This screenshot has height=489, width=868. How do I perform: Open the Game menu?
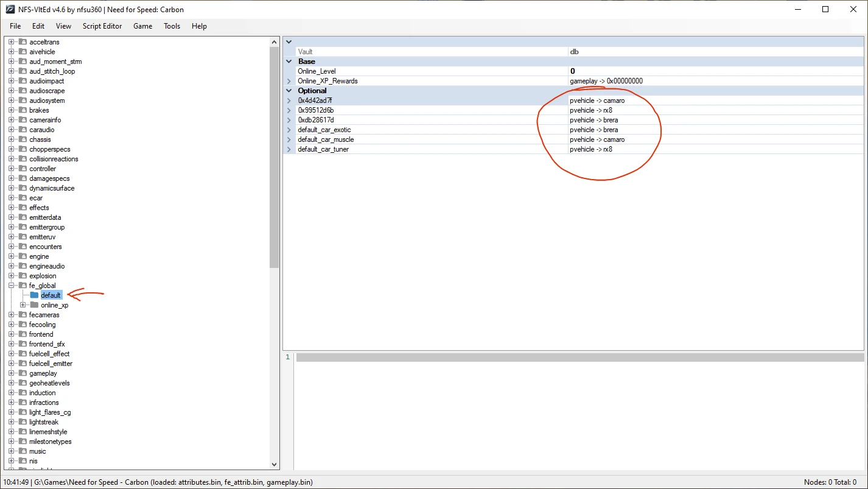(x=143, y=26)
